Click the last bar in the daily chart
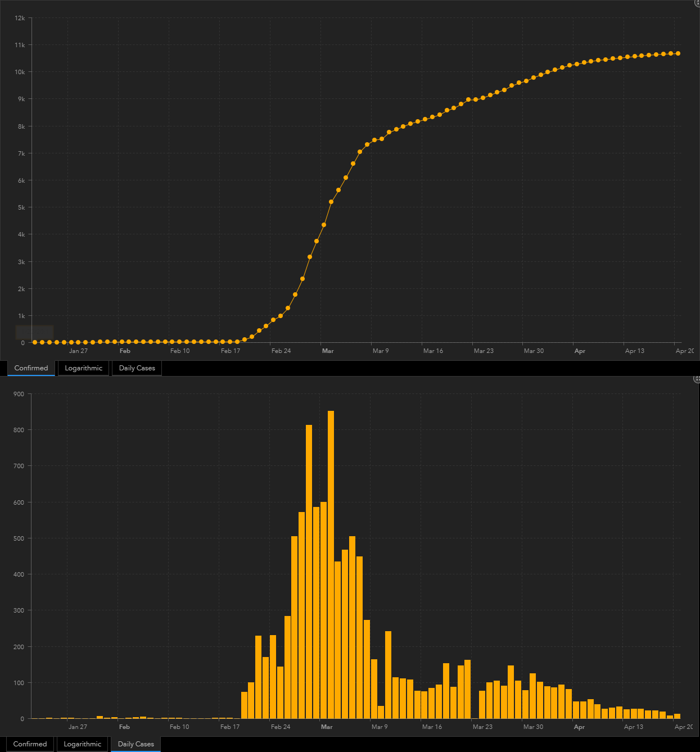 (x=677, y=716)
